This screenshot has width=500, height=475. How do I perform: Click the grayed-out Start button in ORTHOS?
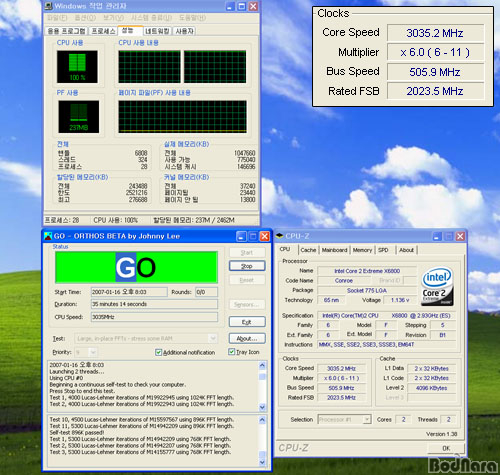247,252
